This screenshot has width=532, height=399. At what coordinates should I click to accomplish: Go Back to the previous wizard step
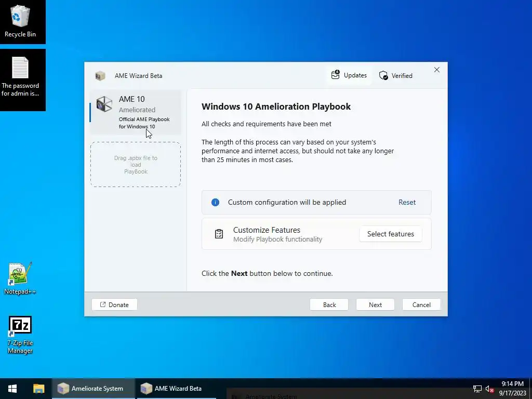(329, 304)
